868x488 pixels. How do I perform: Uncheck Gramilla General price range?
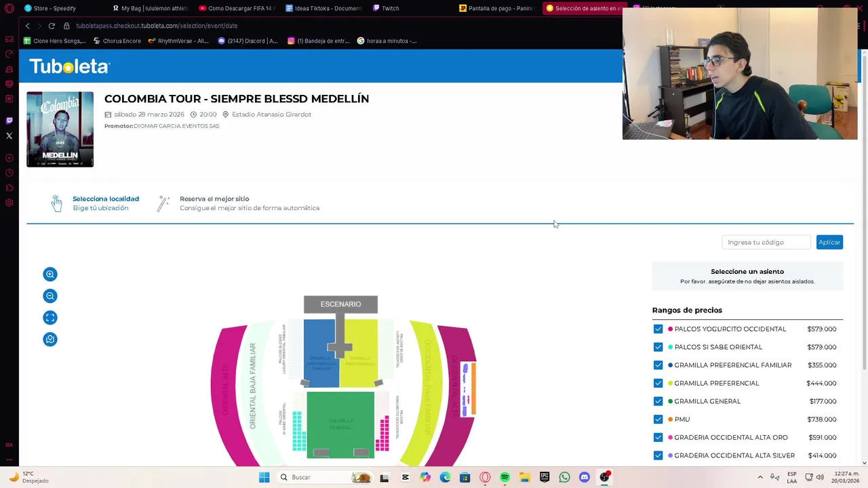(x=658, y=401)
